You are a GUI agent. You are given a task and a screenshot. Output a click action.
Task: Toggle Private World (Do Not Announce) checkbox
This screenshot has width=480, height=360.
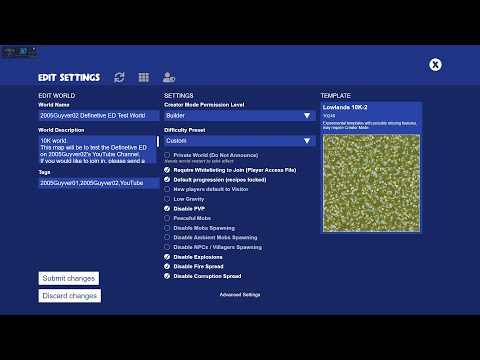(167, 155)
